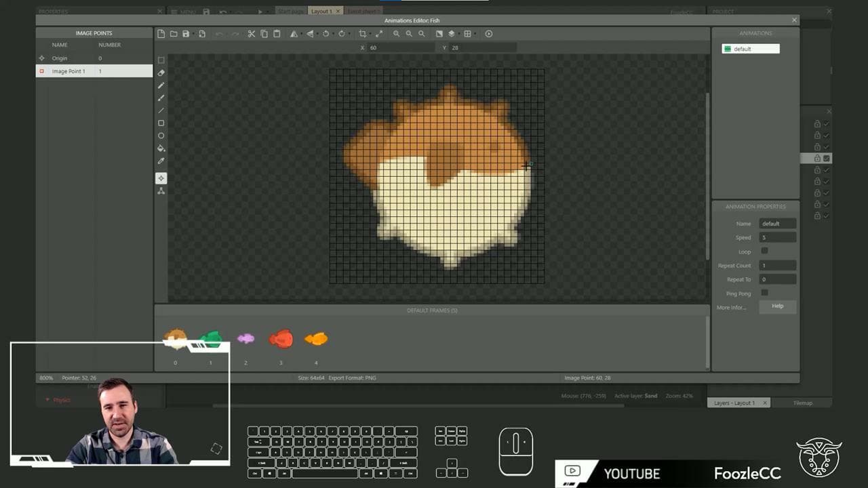Click the paste clipboard icon
Screen dimensions: 868x488
tap(277, 34)
